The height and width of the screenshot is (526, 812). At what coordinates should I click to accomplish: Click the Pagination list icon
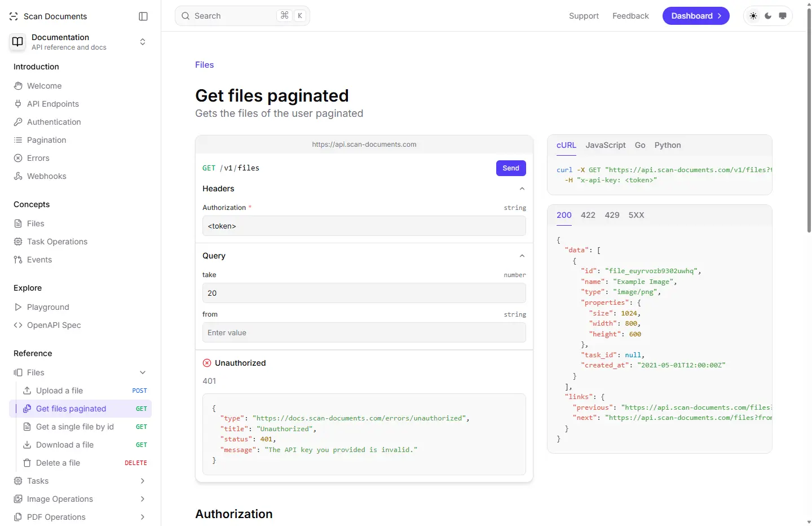(18, 140)
